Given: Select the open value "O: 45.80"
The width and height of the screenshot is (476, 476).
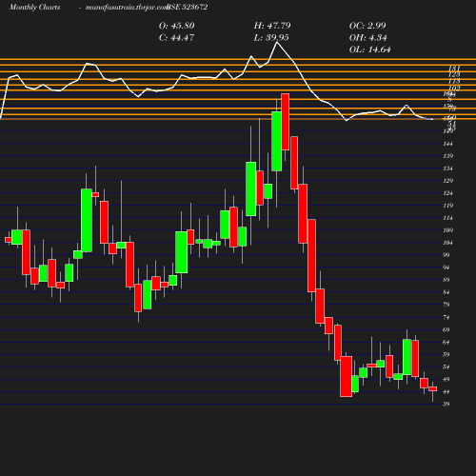Looking at the screenshot, I should [x=177, y=26].
